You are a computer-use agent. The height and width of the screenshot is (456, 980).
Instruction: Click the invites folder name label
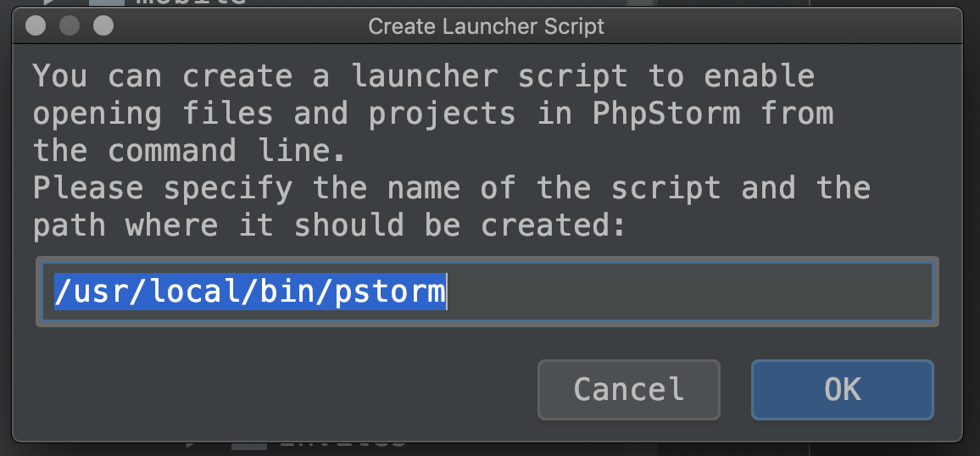point(343,445)
